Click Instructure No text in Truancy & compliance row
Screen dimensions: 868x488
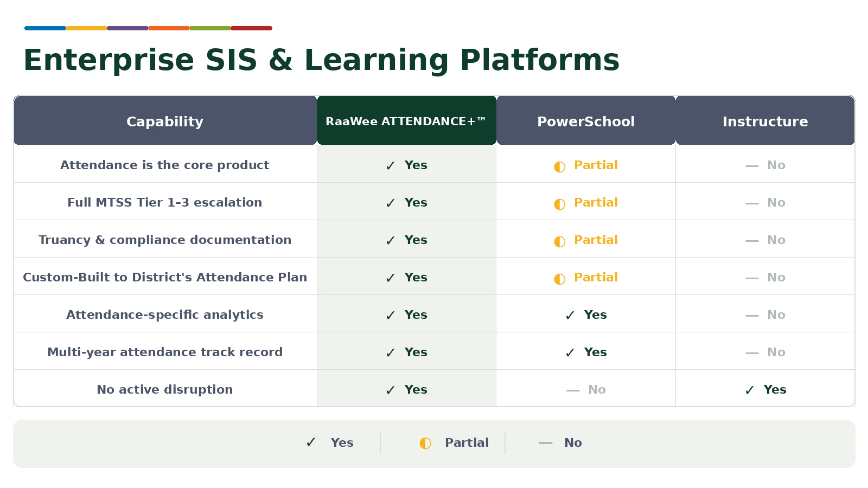(776, 240)
